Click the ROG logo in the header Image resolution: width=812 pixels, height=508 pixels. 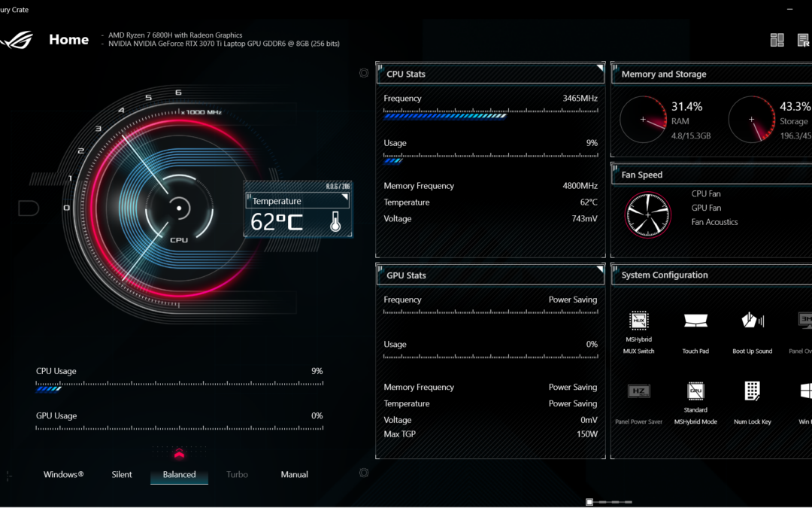click(17, 40)
